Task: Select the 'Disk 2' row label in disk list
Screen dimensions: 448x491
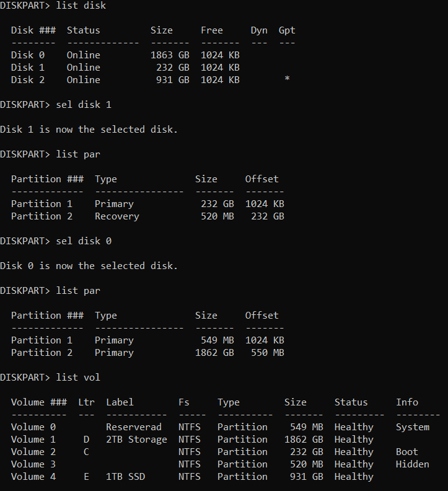Action: [x=28, y=80]
